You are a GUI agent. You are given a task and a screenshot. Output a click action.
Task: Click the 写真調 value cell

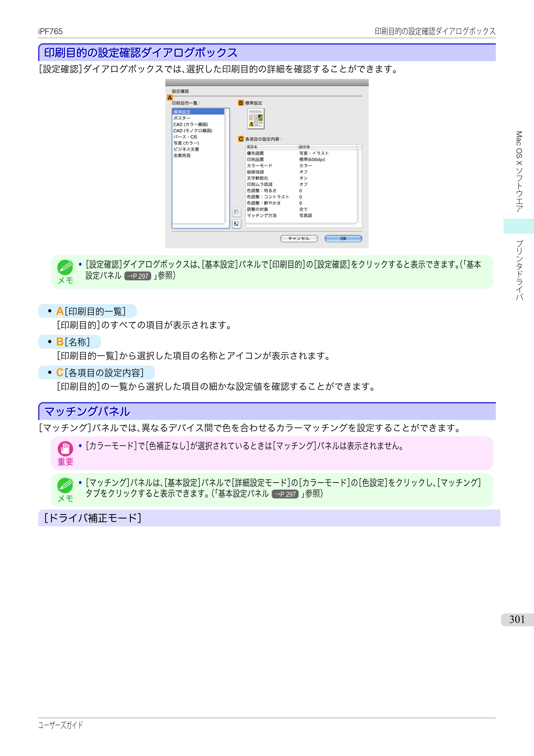click(x=305, y=215)
